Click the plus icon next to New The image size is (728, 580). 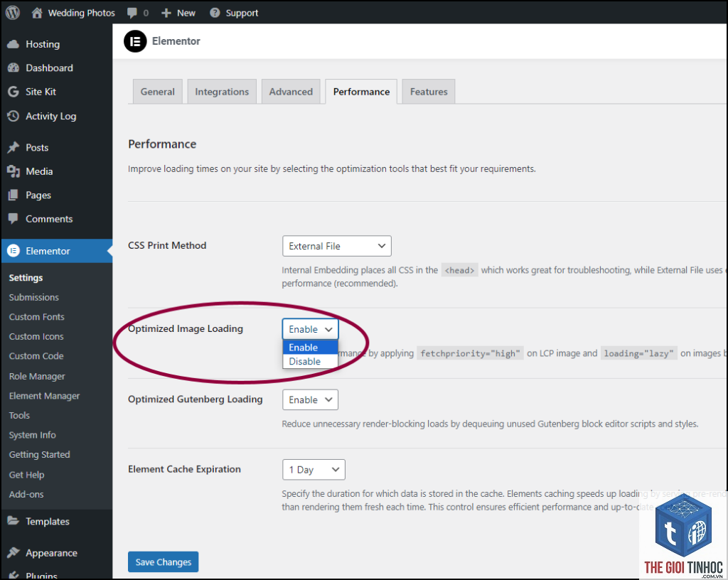coord(166,13)
